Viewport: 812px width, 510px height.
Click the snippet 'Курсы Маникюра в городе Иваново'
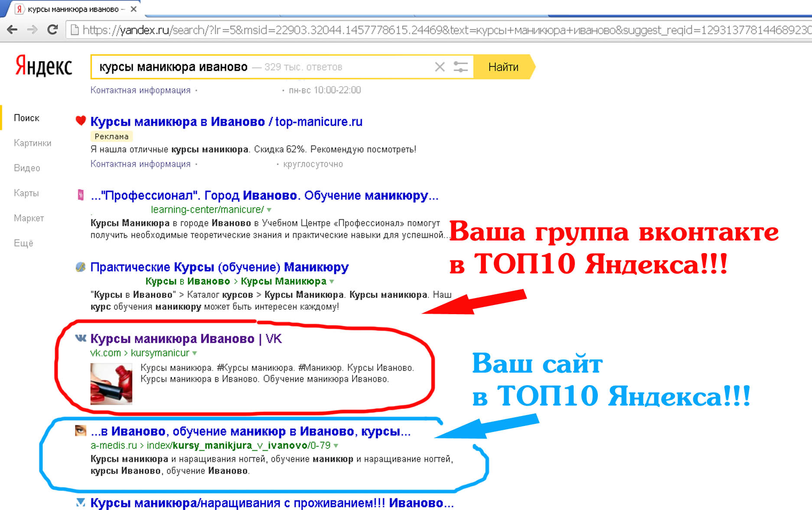coord(171,223)
